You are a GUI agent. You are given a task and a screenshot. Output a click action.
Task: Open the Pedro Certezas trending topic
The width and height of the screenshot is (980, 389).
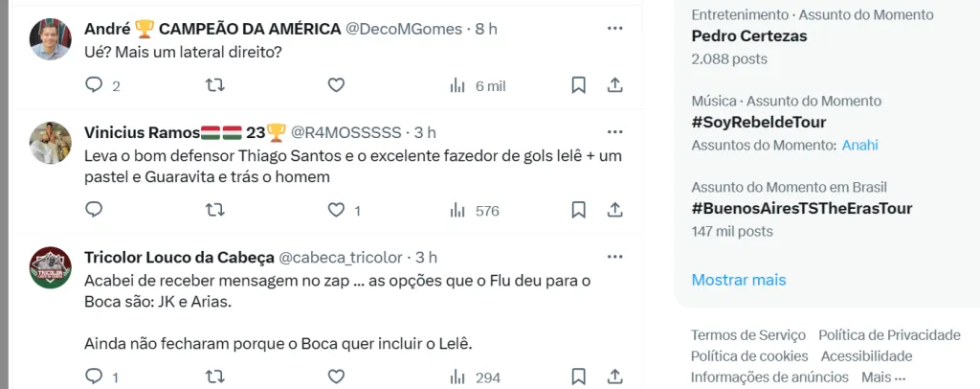pos(736,36)
